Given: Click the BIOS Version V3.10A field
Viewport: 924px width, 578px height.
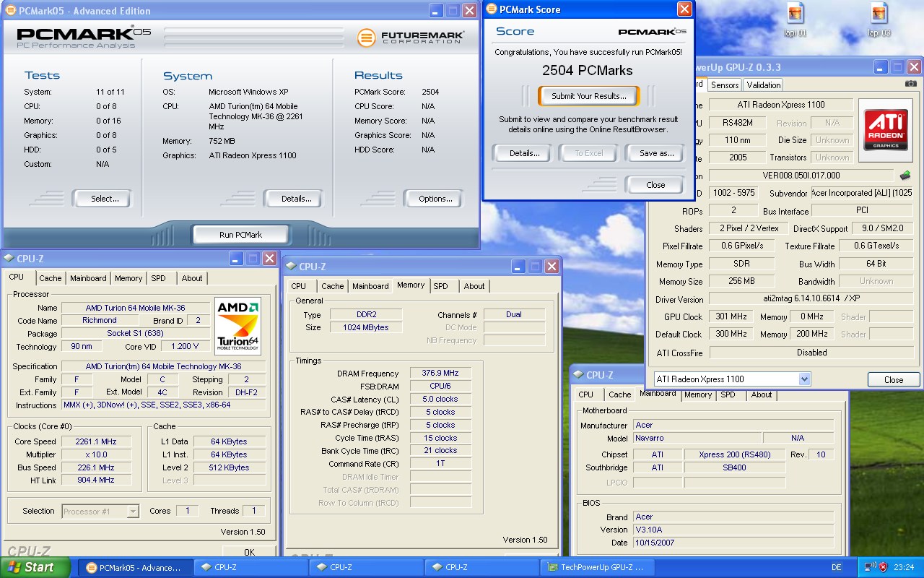Looking at the screenshot, I should (x=733, y=530).
